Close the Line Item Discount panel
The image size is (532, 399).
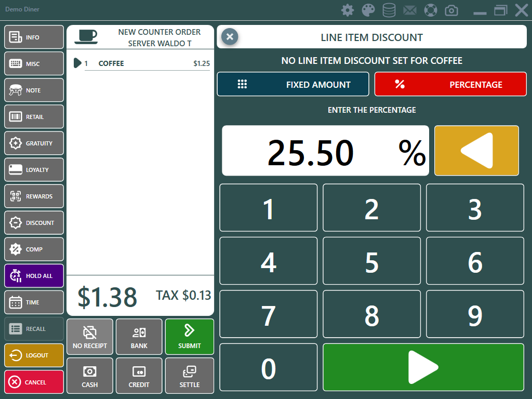pos(230,37)
